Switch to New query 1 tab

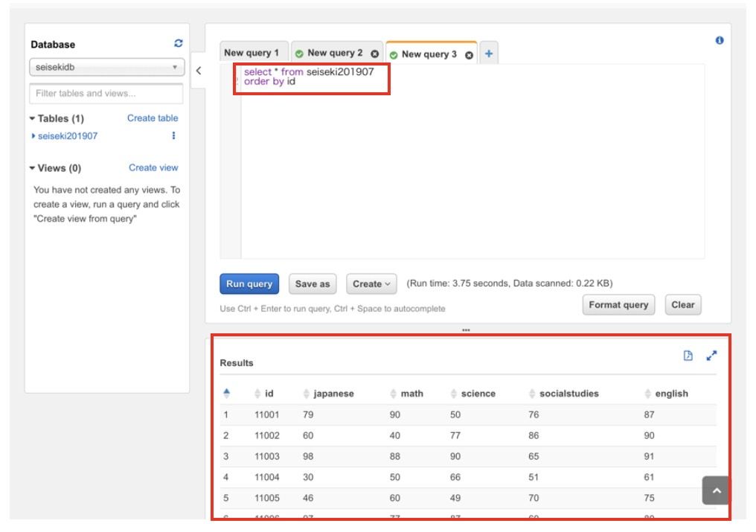(252, 54)
